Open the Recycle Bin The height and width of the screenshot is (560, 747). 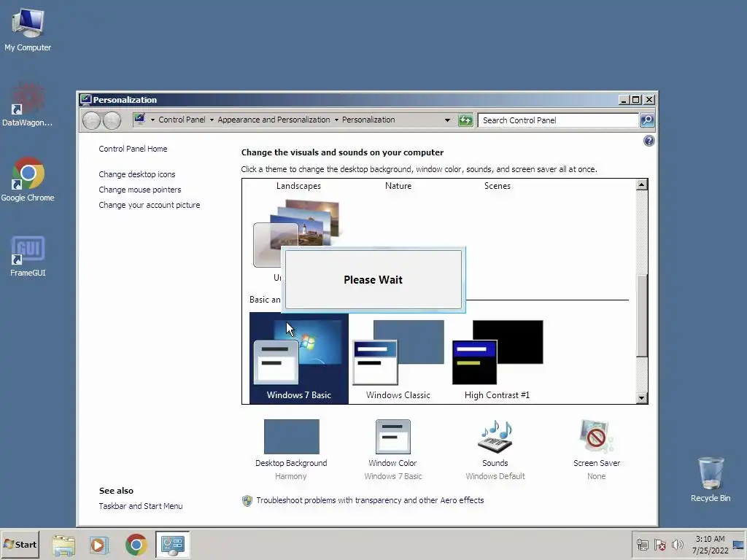(x=711, y=480)
